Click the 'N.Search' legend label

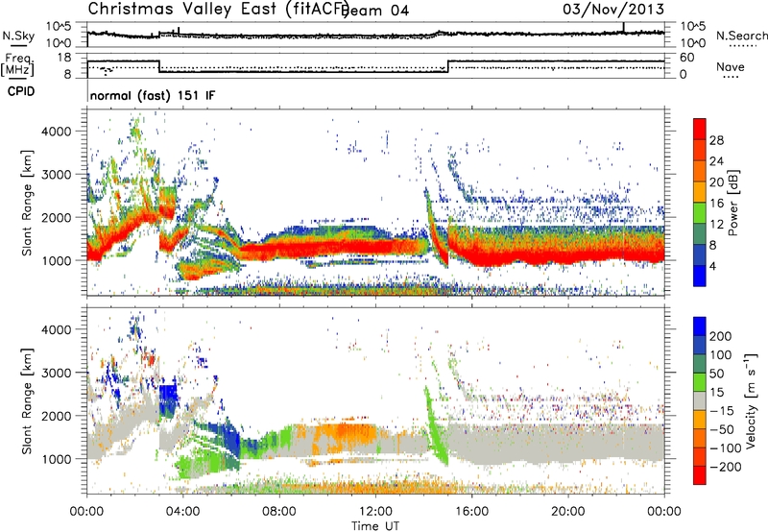click(x=741, y=36)
